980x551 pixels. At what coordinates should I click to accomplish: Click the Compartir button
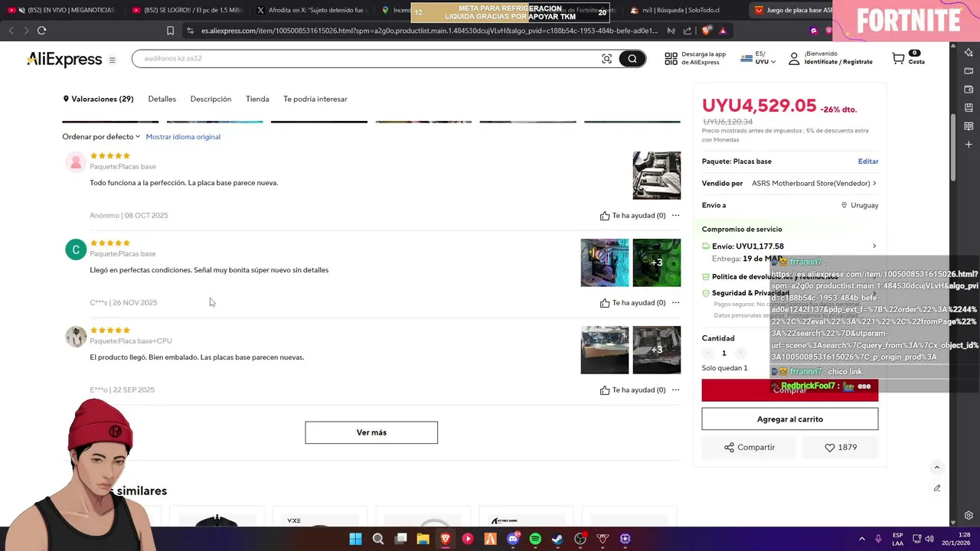750,448
